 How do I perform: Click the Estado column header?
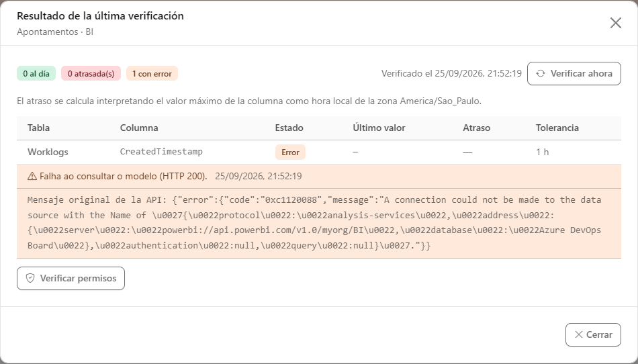[x=289, y=128]
